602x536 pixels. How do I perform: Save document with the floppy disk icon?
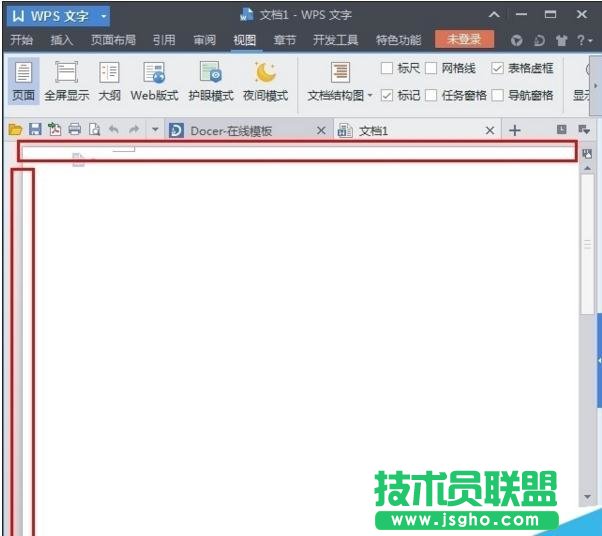click(x=35, y=129)
